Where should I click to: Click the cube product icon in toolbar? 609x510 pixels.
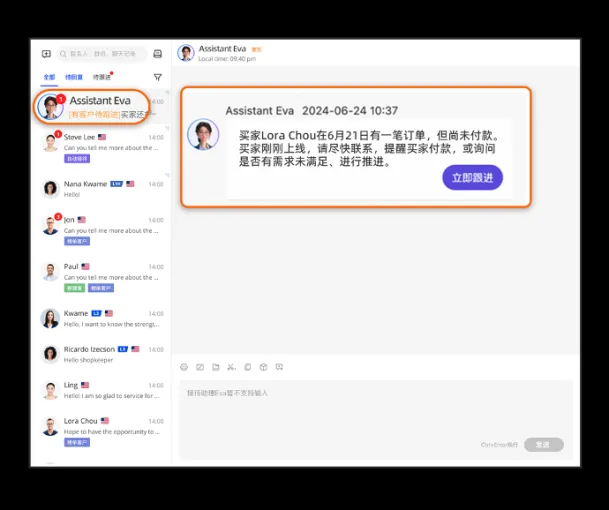[x=263, y=367]
